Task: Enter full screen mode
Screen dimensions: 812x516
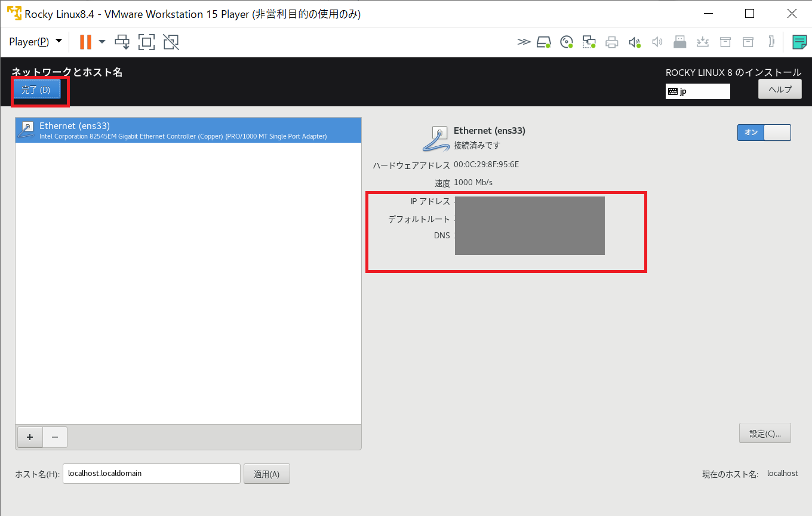Action: 146,42
